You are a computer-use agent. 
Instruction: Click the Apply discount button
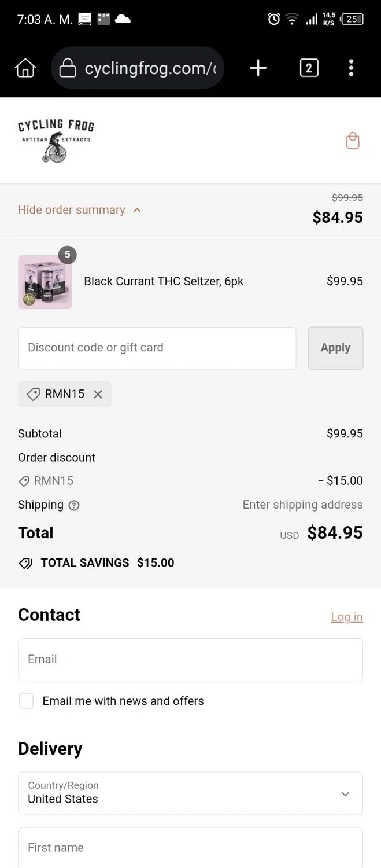[x=335, y=348]
